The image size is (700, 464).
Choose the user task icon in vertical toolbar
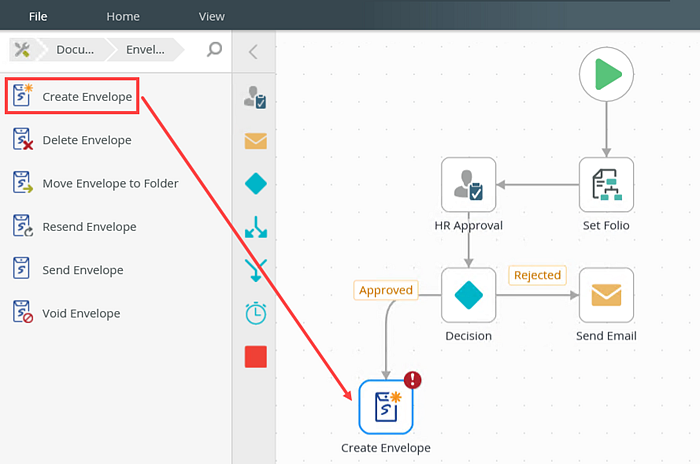click(x=255, y=98)
